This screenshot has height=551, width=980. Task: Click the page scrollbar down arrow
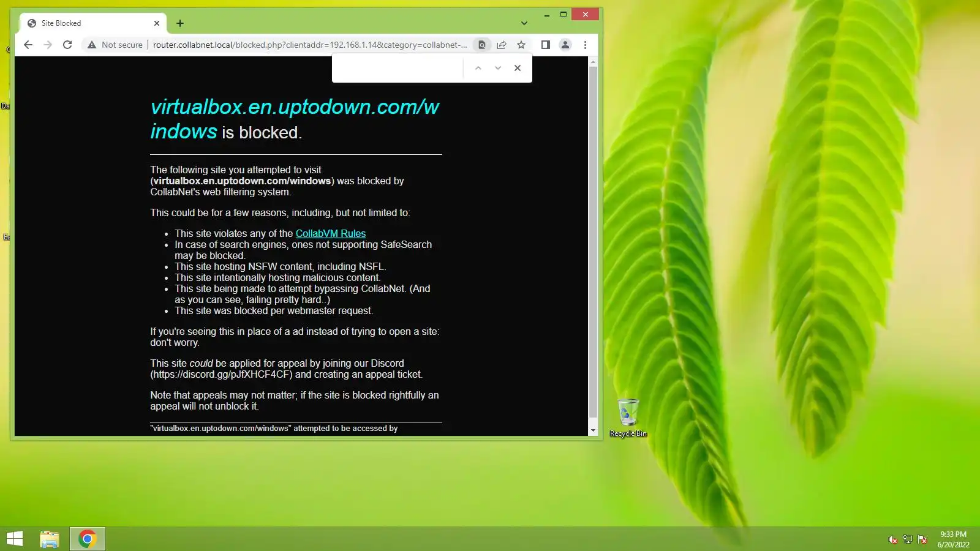tap(593, 431)
